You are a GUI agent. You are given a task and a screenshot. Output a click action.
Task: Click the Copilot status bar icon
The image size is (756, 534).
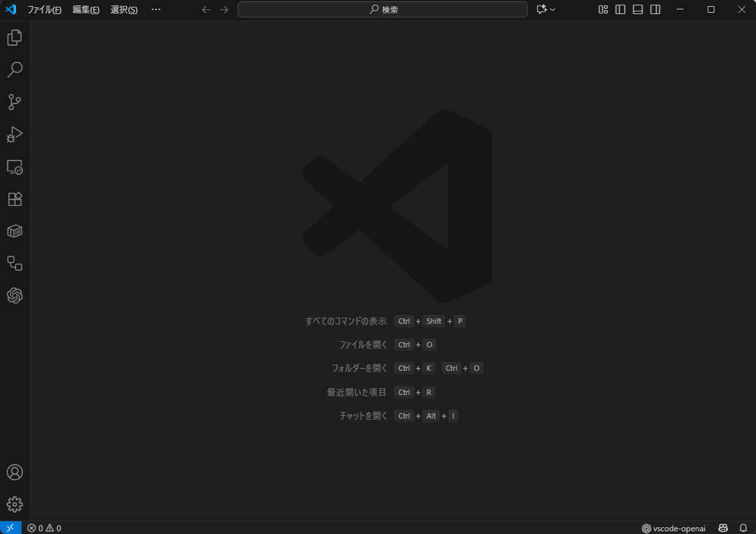pyautogui.click(x=724, y=528)
